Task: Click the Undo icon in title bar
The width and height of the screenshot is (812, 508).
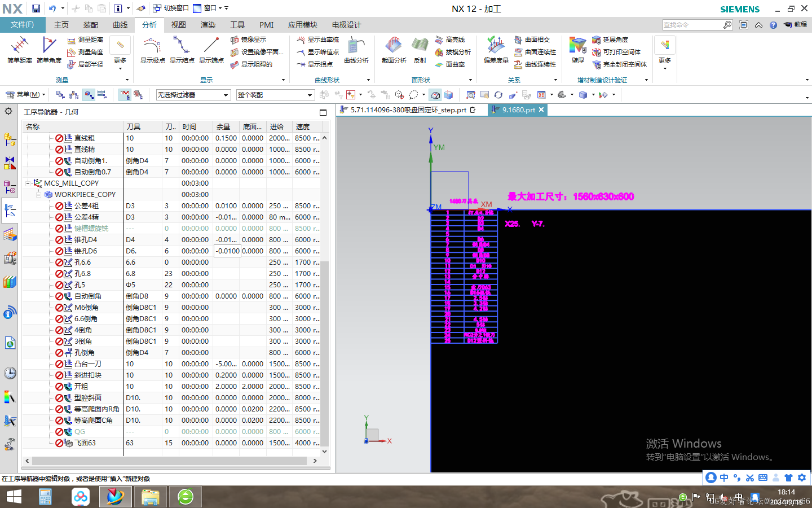Action: click(x=52, y=8)
